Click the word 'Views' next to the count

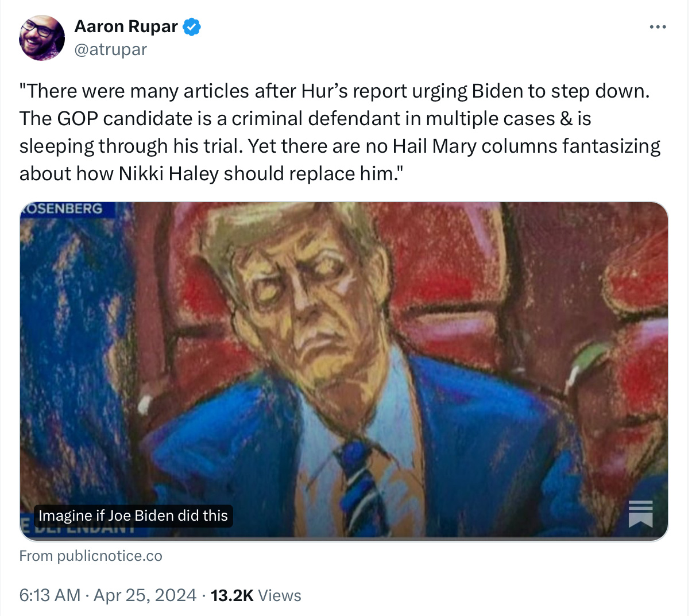pos(280,595)
